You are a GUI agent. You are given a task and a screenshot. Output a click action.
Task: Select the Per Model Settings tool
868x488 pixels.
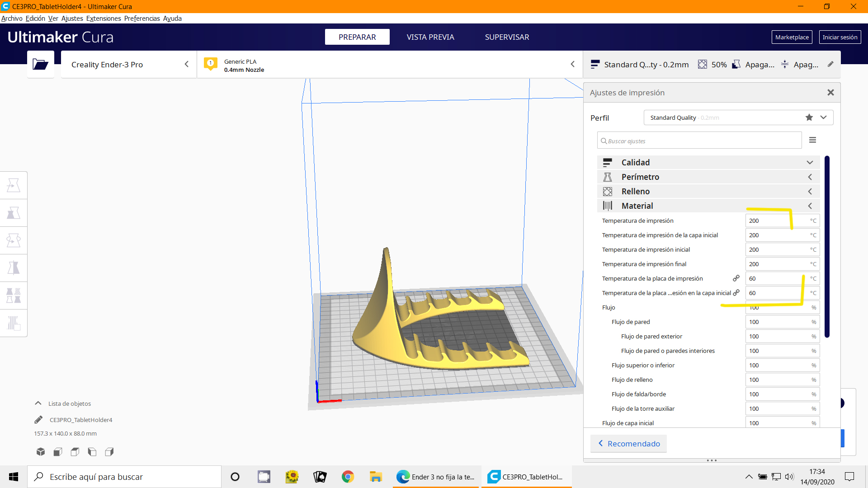click(x=14, y=296)
